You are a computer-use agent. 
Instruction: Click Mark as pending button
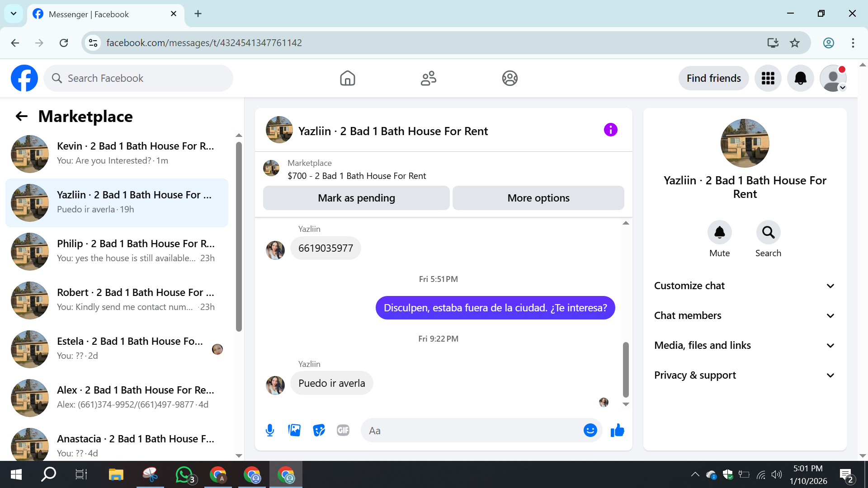[356, 198]
